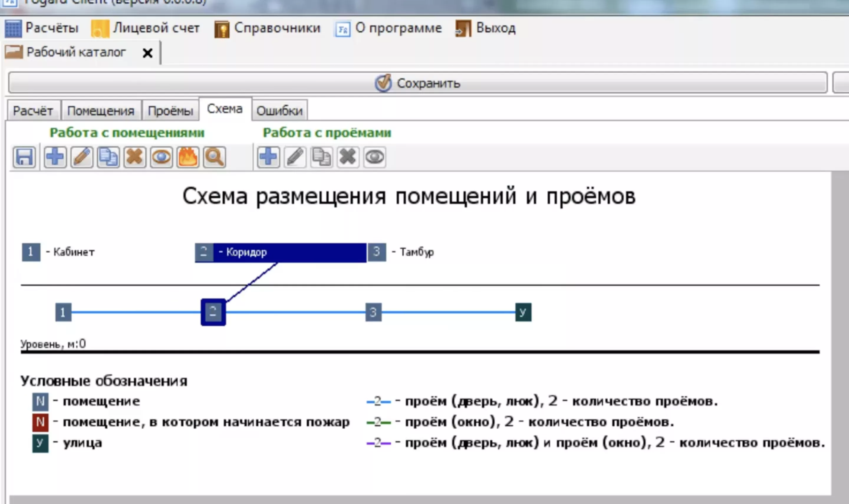Edit the room using the pencil icon
This screenshot has height=504, width=849.
click(82, 157)
